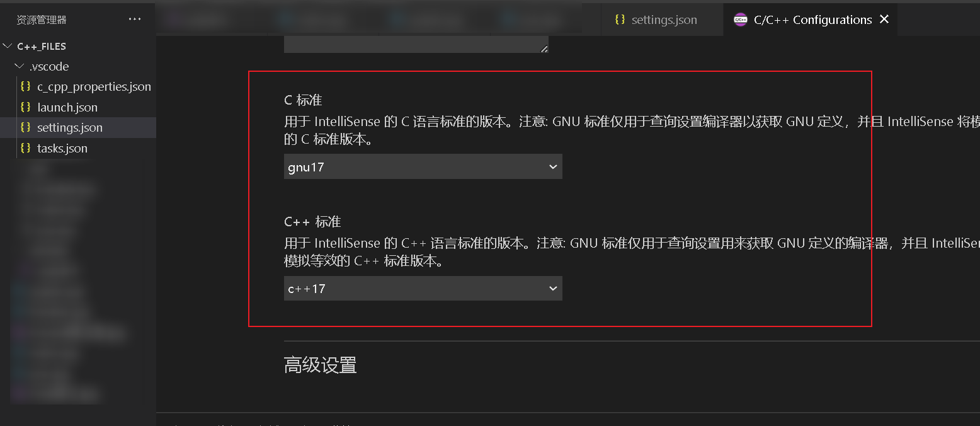Screen dimensions: 980x426
Task: Open the explorer's three-dot more actions menu
Action: 135,20
